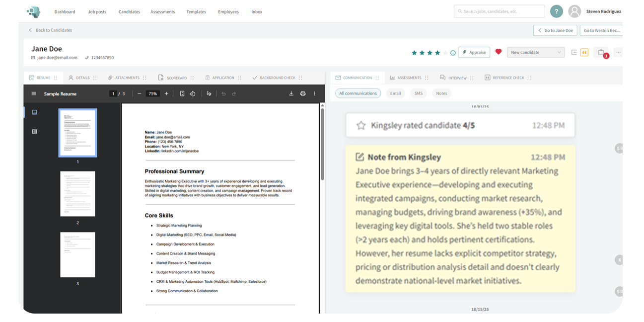
Task: Open the PDF viewer three-dot menu
Action: click(x=314, y=93)
